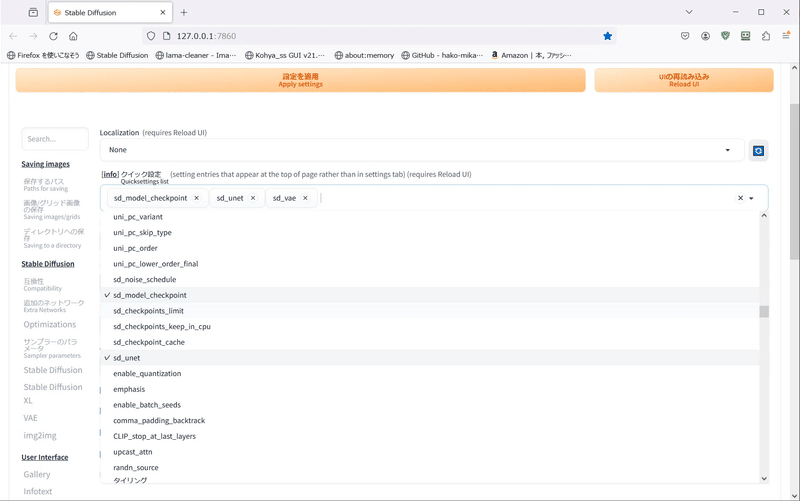Click the green shield extension icon
This screenshot has width=800, height=501.
[726, 36]
